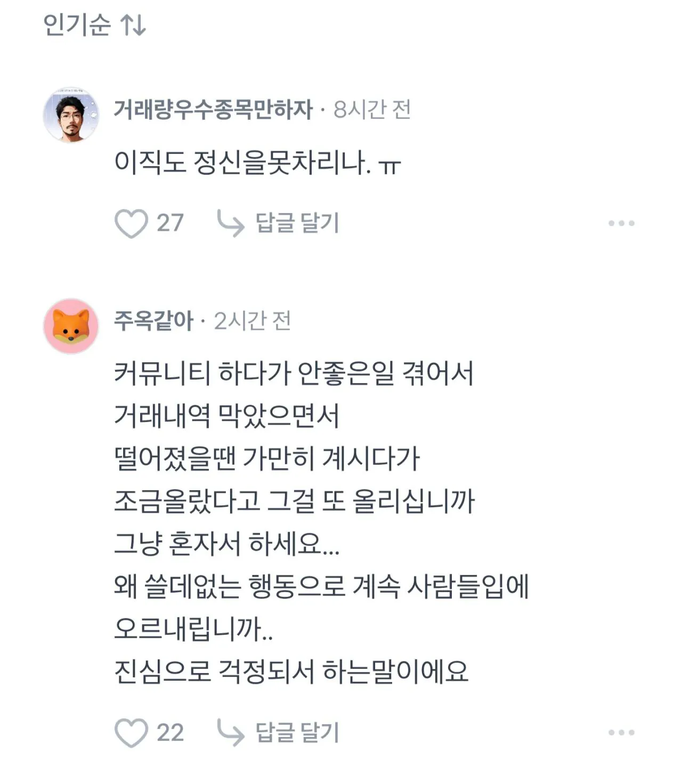Open the username 주옥같아
The image size is (682, 784).
click(153, 321)
